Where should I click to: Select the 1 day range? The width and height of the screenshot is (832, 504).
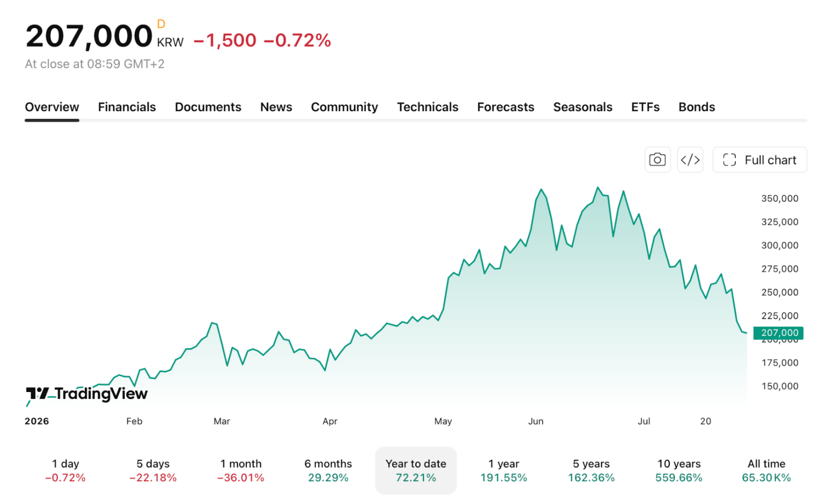[65, 470]
